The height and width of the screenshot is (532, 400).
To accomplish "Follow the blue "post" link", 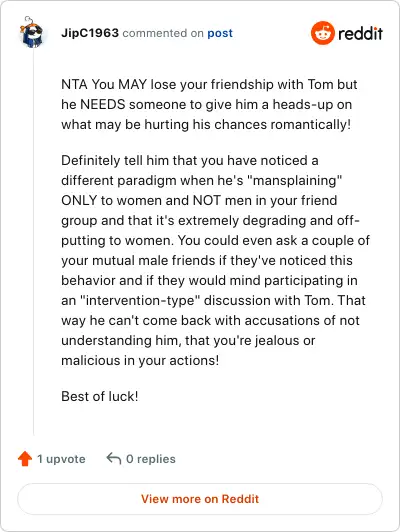I will [220, 33].
